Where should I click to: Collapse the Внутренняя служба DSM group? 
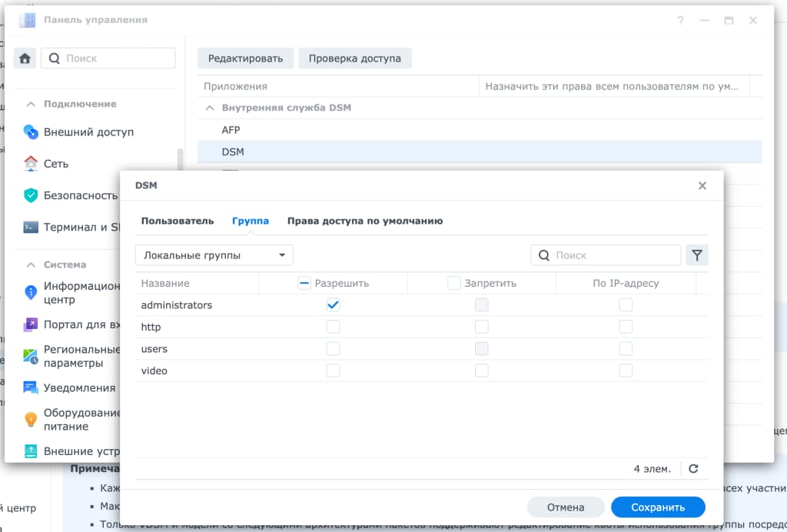pos(210,108)
